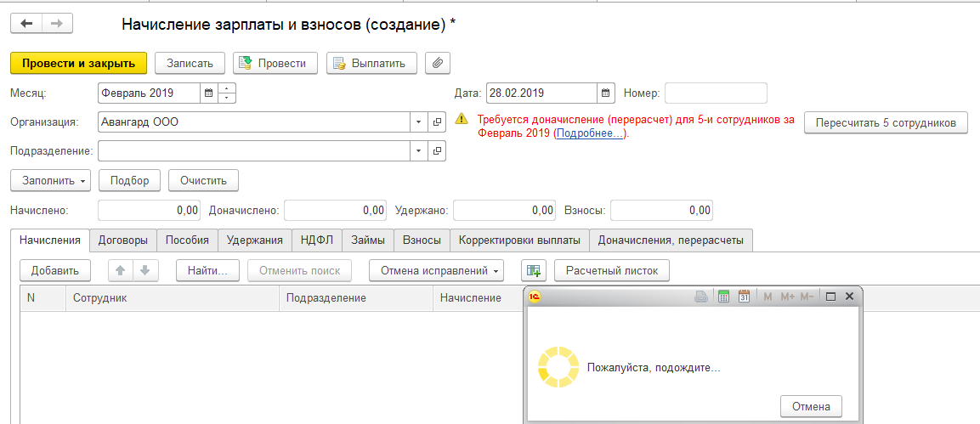Go forward with the right arrow
The width and height of the screenshot is (980, 424).
57,24
